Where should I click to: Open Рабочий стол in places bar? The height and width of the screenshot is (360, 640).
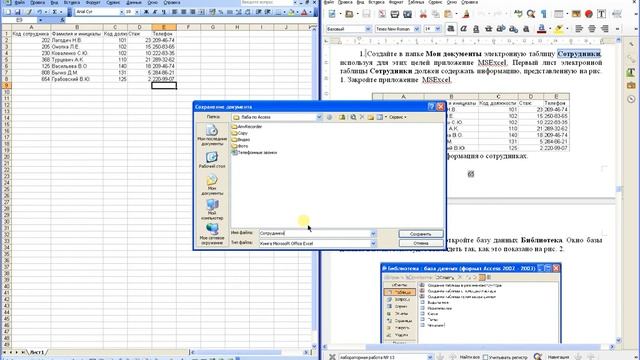(x=212, y=160)
